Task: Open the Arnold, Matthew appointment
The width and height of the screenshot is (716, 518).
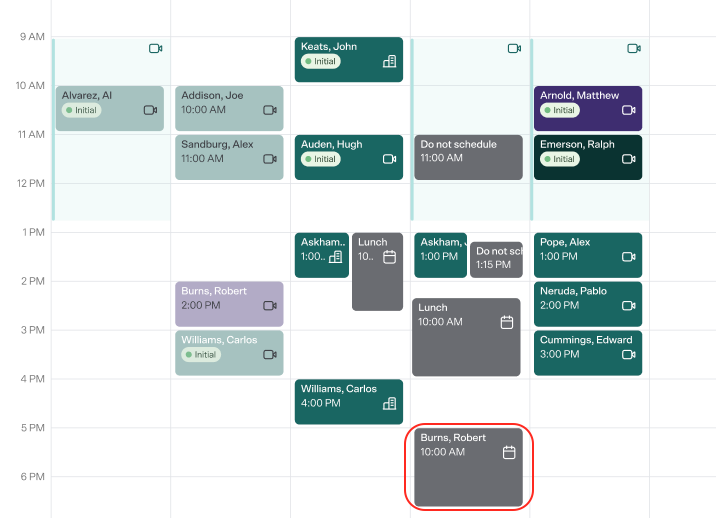Action: [x=588, y=109]
